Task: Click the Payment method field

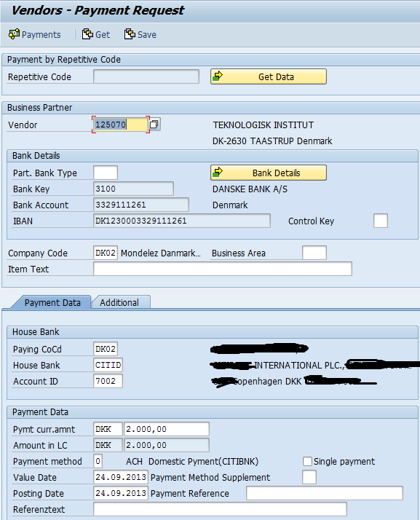Action: pos(98,461)
